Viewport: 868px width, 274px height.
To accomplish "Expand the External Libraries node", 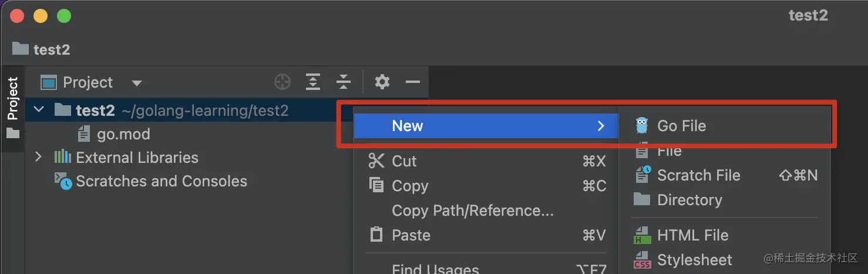I will click(39, 158).
